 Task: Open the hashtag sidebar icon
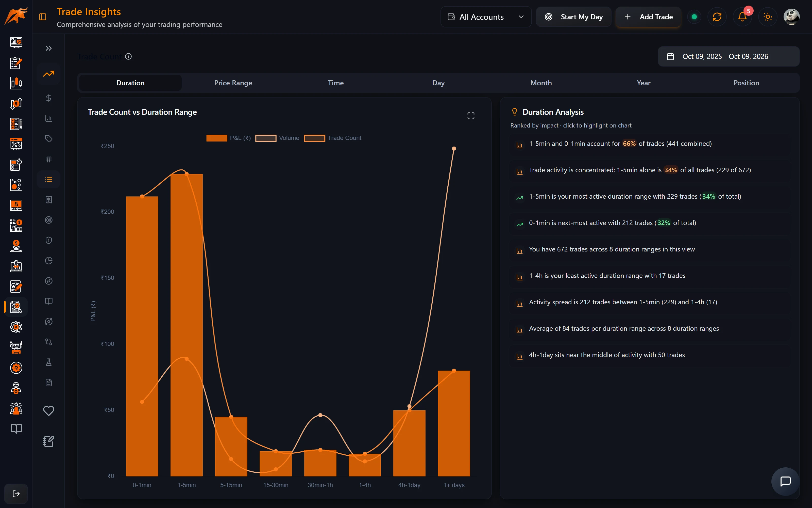(49, 159)
